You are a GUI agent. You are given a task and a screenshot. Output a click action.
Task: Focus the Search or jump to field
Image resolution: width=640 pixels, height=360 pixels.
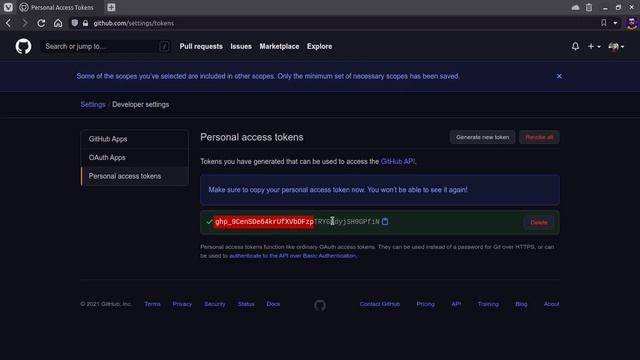click(x=105, y=47)
